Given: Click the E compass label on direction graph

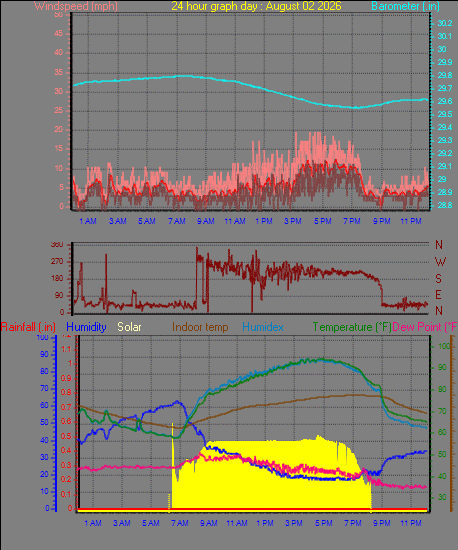Looking at the screenshot, I should (438, 295).
